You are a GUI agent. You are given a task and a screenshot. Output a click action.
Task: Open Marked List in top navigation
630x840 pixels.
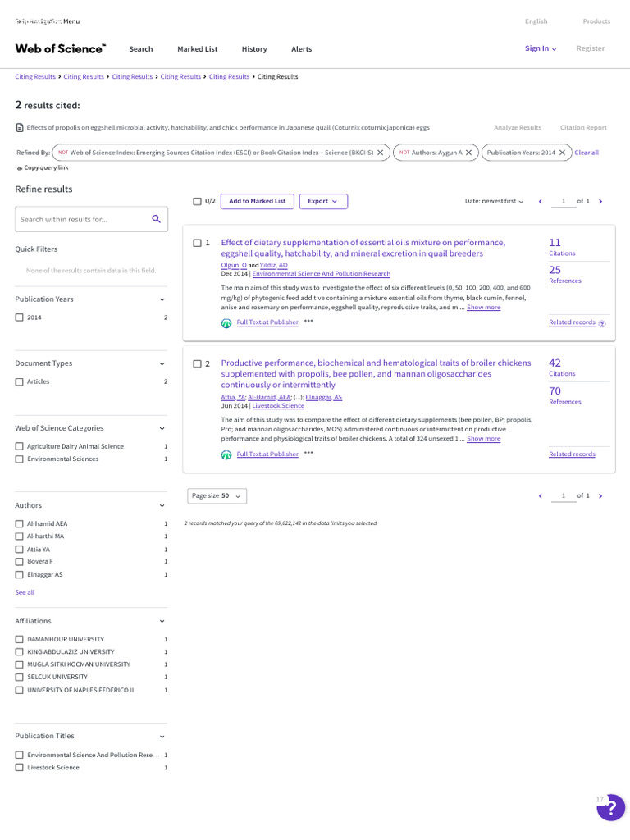(x=197, y=49)
